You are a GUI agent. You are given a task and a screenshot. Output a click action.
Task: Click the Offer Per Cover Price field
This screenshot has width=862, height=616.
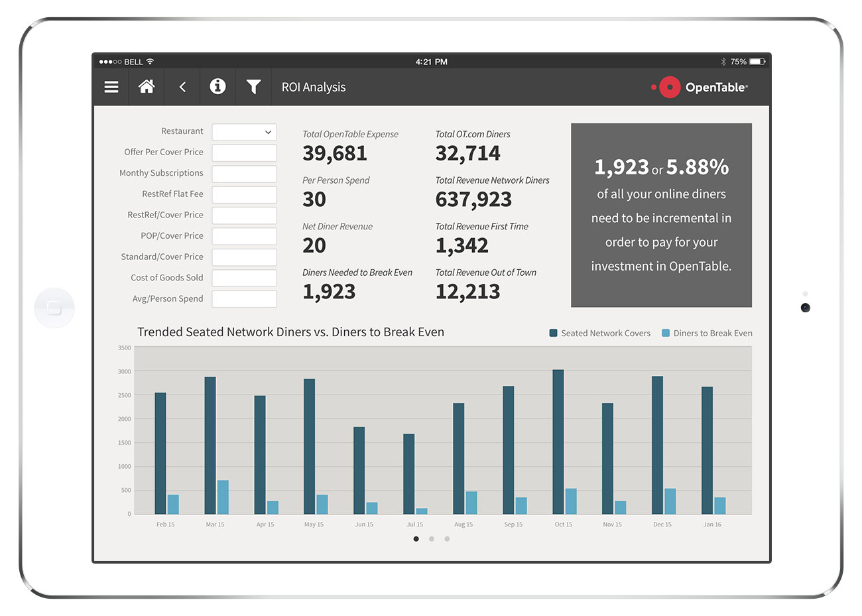pyautogui.click(x=244, y=153)
